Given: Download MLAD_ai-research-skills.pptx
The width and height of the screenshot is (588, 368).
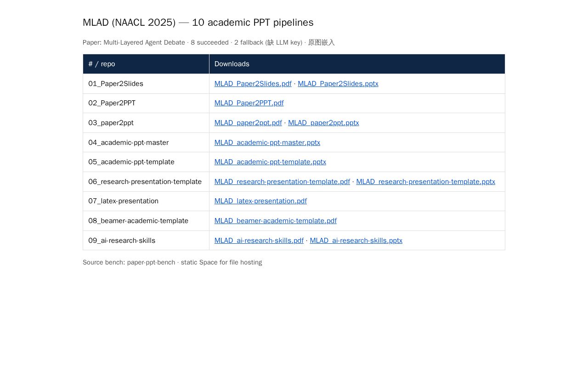Looking at the screenshot, I should tap(356, 241).
